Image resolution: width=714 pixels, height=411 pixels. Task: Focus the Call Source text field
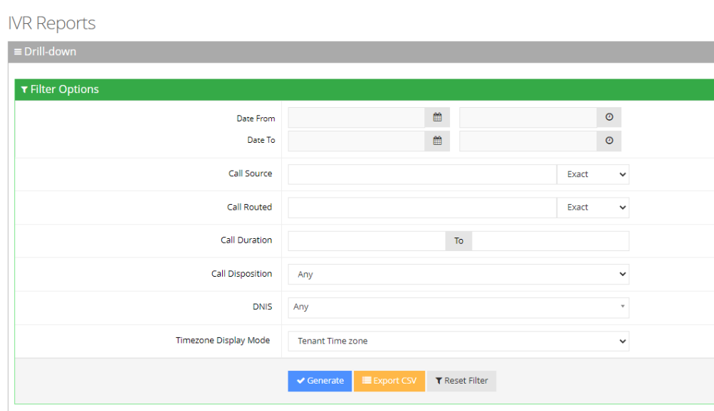421,174
